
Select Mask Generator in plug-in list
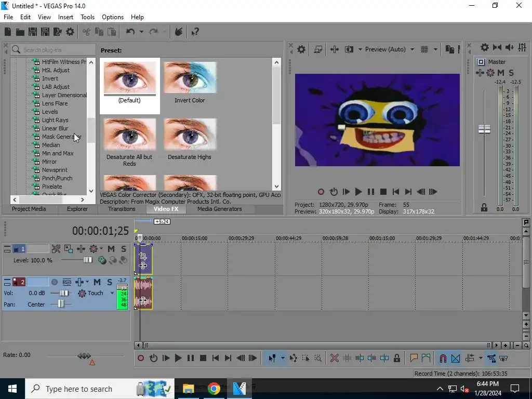click(62, 137)
